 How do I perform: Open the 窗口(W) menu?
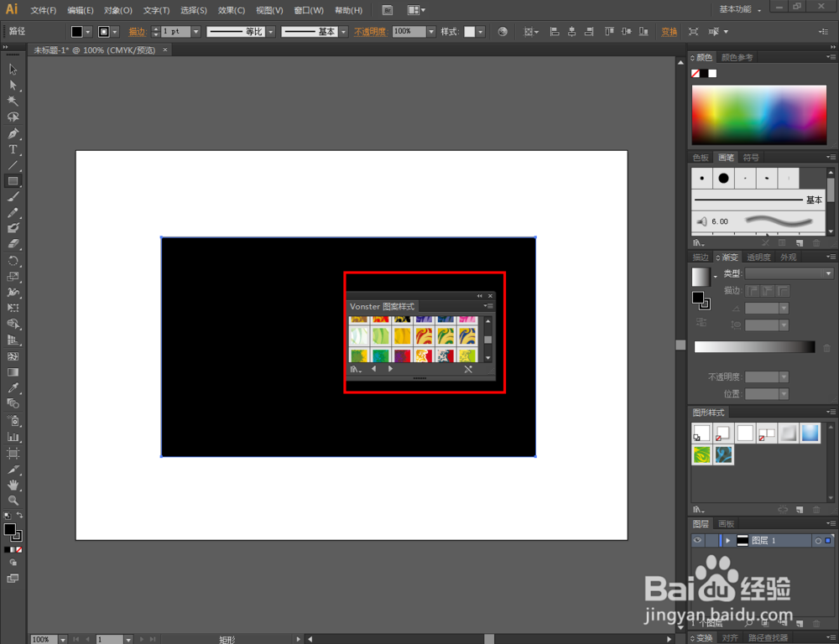(309, 10)
